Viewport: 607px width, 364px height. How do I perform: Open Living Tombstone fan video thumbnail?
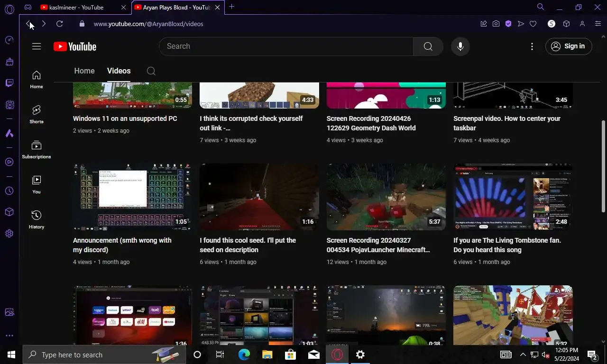(x=513, y=197)
